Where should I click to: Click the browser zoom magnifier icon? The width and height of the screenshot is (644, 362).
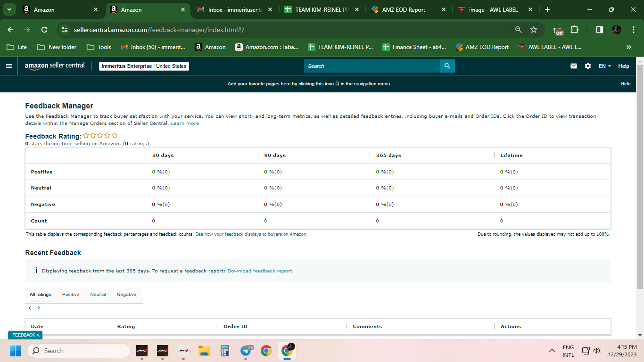pos(519,30)
